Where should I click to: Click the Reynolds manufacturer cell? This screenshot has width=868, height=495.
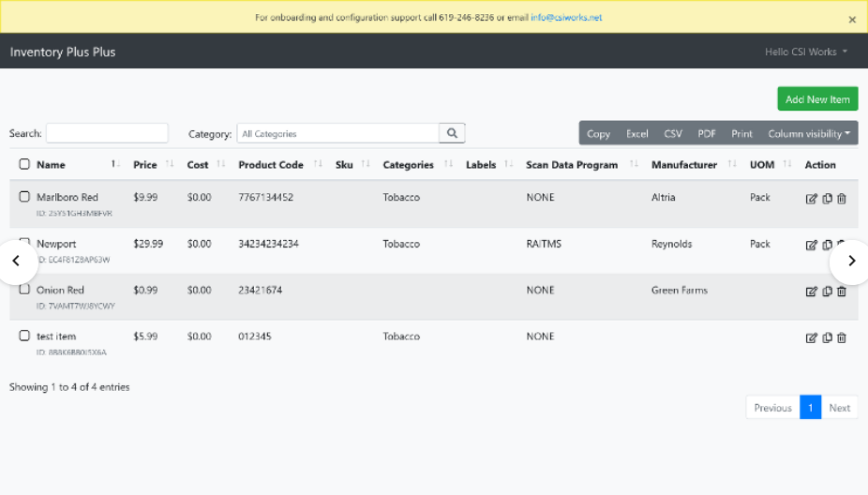click(x=671, y=244)
